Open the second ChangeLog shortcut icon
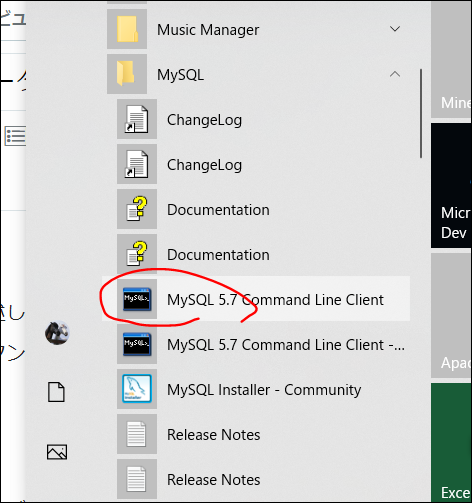This screenshot has width=472, height=503. 137,164
